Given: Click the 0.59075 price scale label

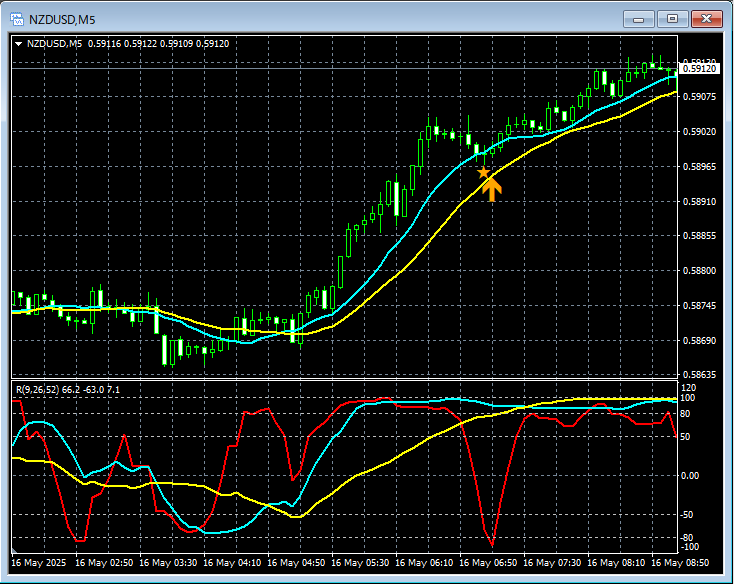Looking at the screenshot, I should pos(699,97).
